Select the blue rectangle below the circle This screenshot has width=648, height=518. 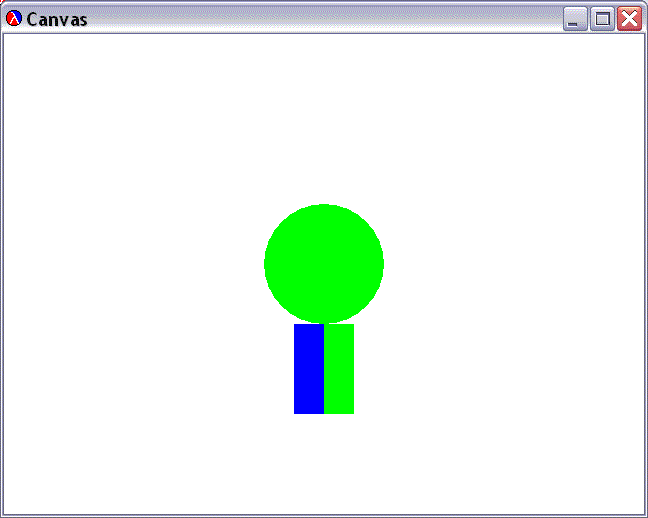coord(308,368)
